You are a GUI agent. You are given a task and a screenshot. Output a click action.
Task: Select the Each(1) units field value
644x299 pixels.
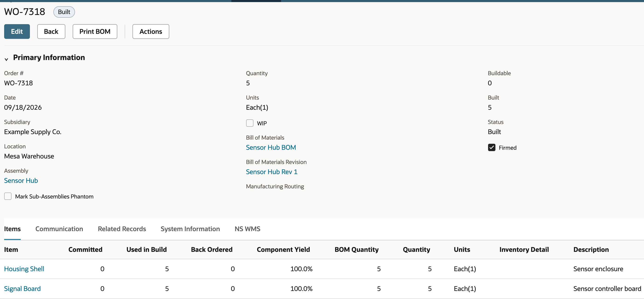point(257,107)
